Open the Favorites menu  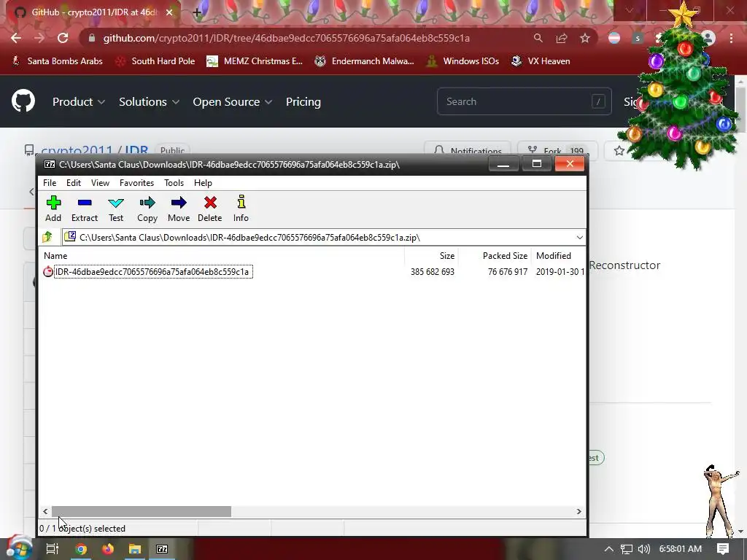(136, 183)
